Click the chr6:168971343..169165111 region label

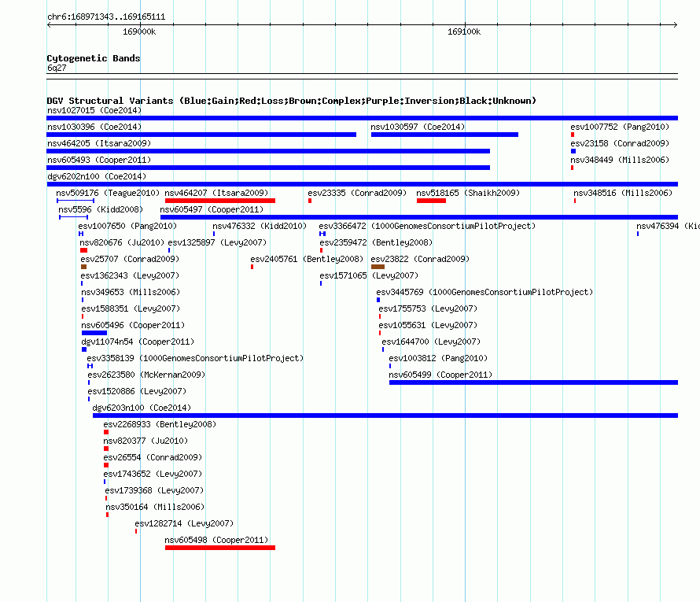point(106,17)
